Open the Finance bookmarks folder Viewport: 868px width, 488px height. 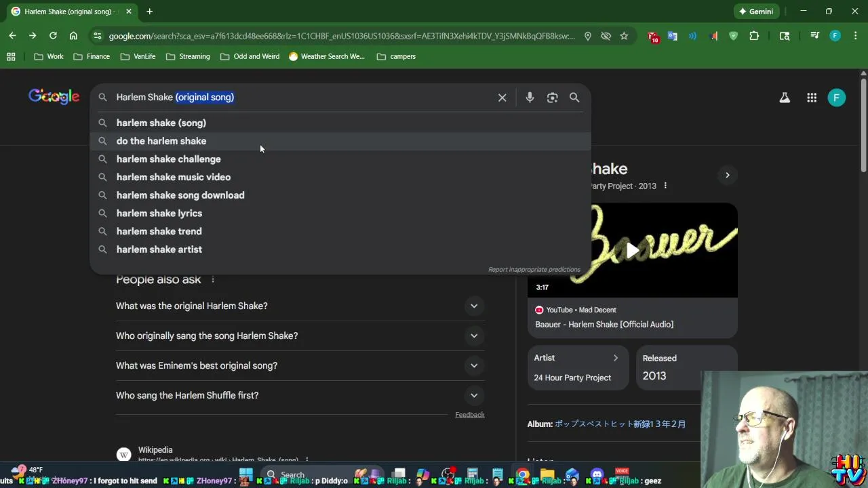[92, 56]
